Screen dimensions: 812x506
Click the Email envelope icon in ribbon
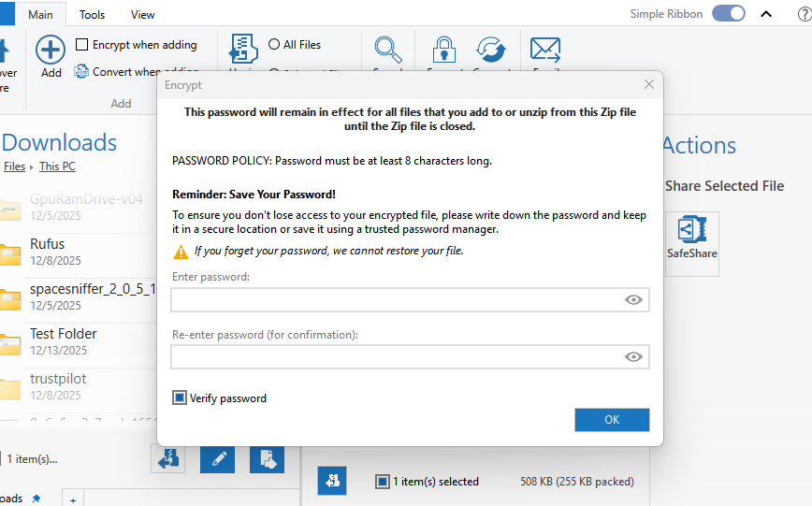click(544, 49)
